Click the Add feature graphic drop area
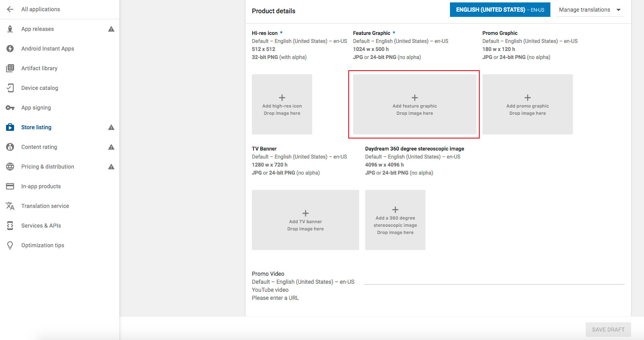644x340 pixels. click(x=414, y=104)
